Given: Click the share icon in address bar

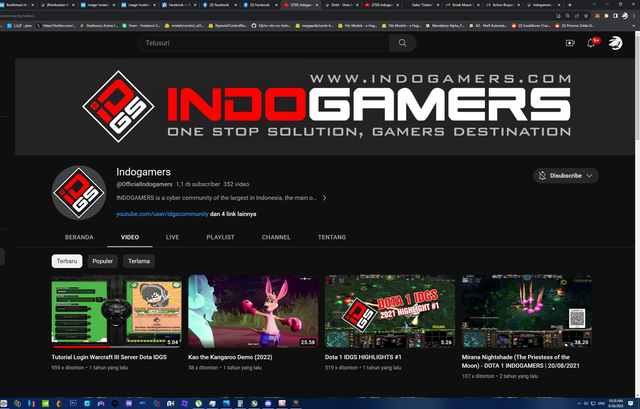Looking at the screenshot, I should point(577,16).
